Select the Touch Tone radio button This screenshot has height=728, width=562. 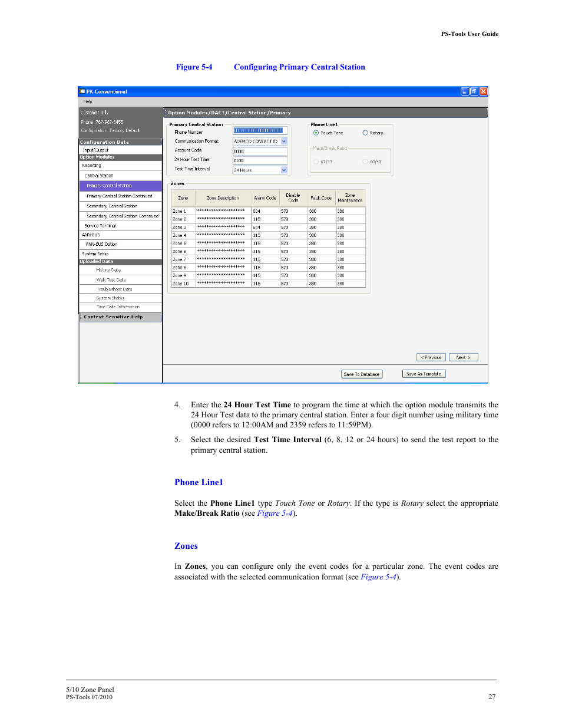coord(316,133)
